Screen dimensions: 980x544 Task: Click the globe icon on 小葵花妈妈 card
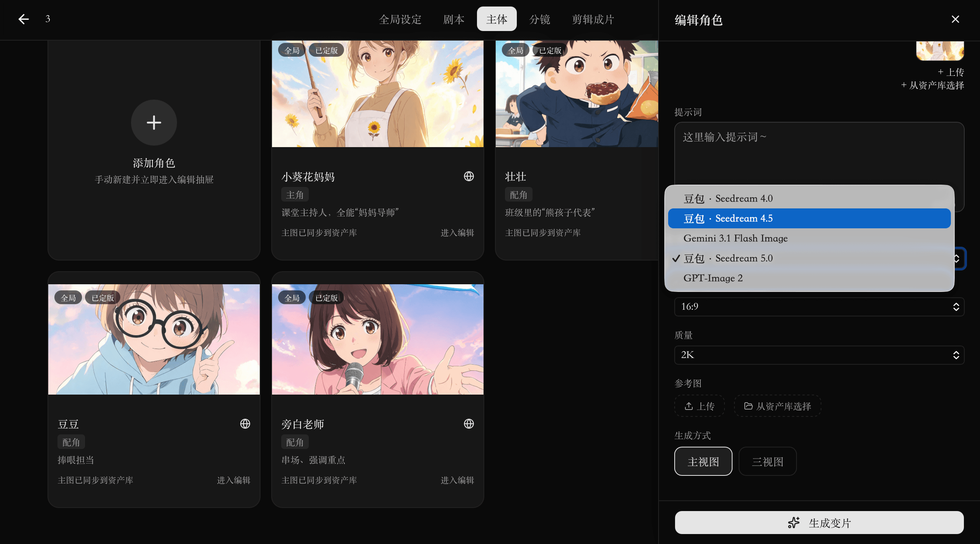click(x=469, y=176)
